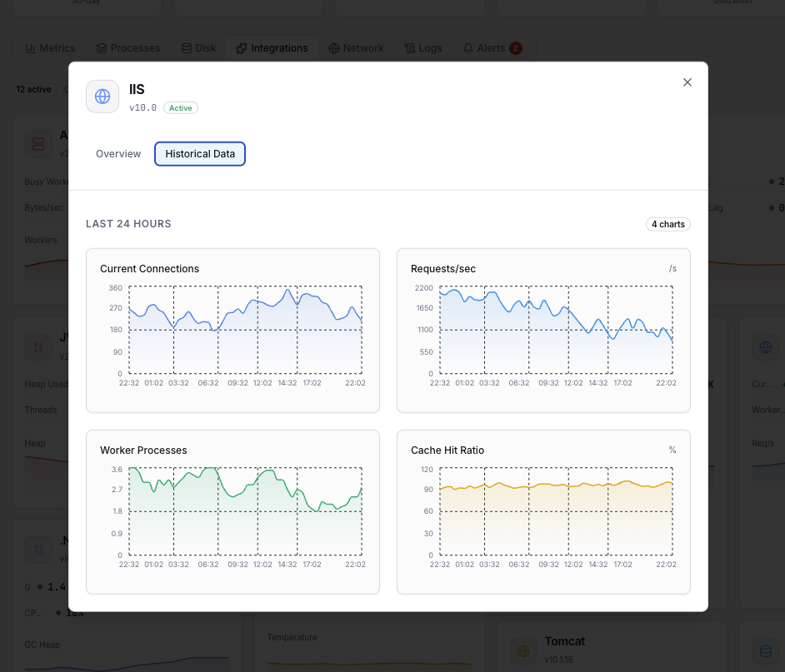The width and height of the screenshot is (785, 672).
Task: Select the Historical Data tab
Action: click(x=199, y=153)
